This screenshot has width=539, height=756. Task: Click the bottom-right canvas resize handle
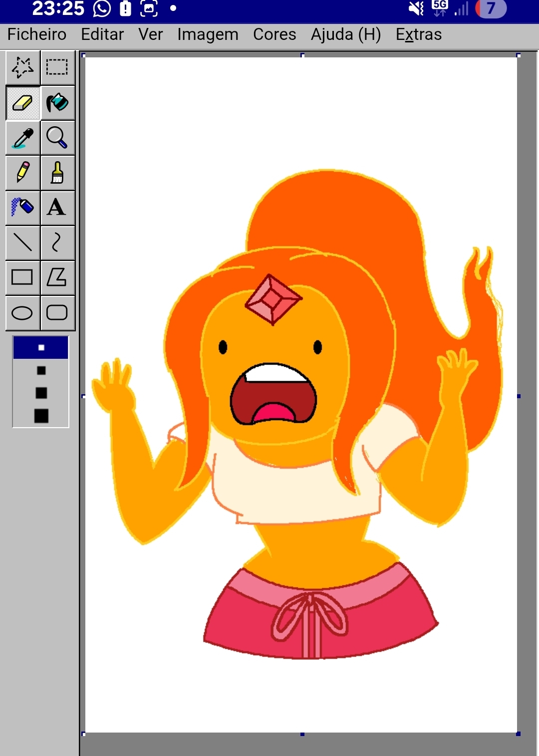point(519,734)
